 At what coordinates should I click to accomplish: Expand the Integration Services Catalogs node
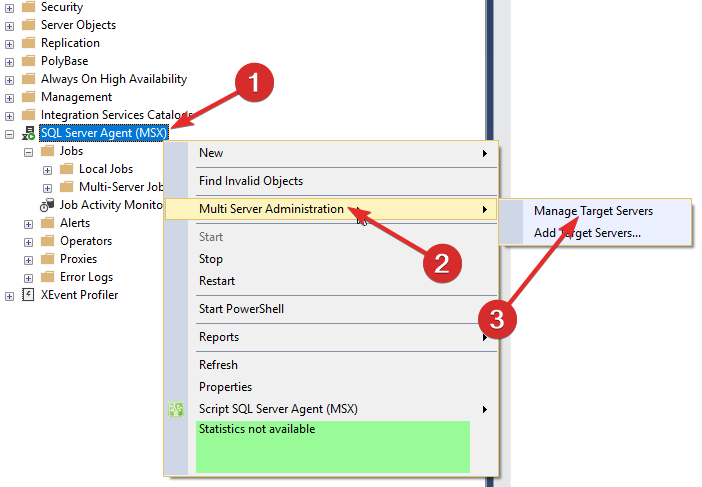pos(9,116)
